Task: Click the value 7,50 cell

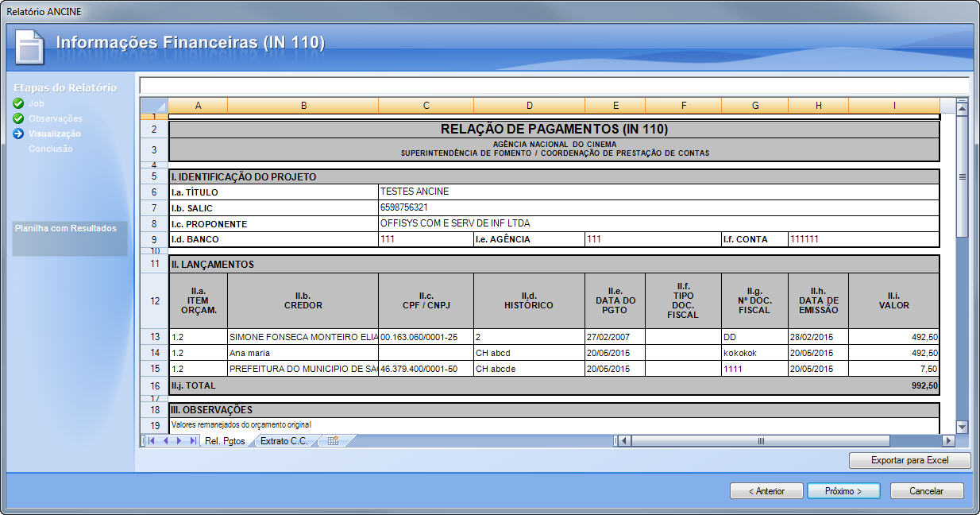Action: click(x=894, y=369)
